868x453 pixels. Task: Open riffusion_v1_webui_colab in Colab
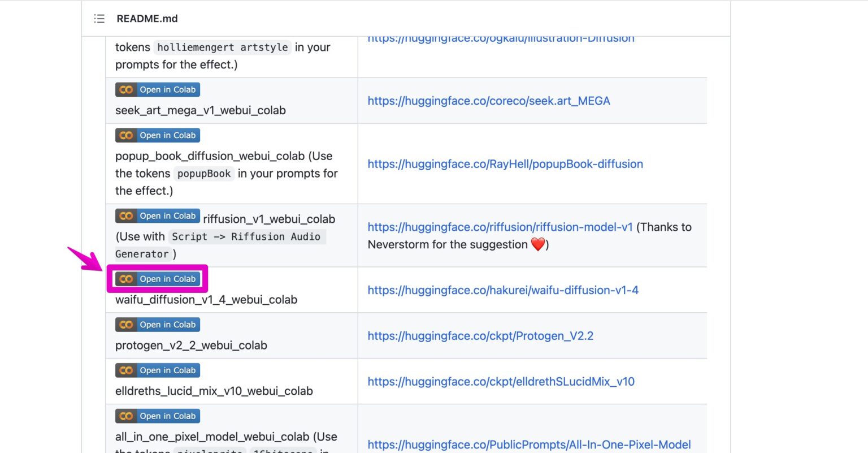157,215
